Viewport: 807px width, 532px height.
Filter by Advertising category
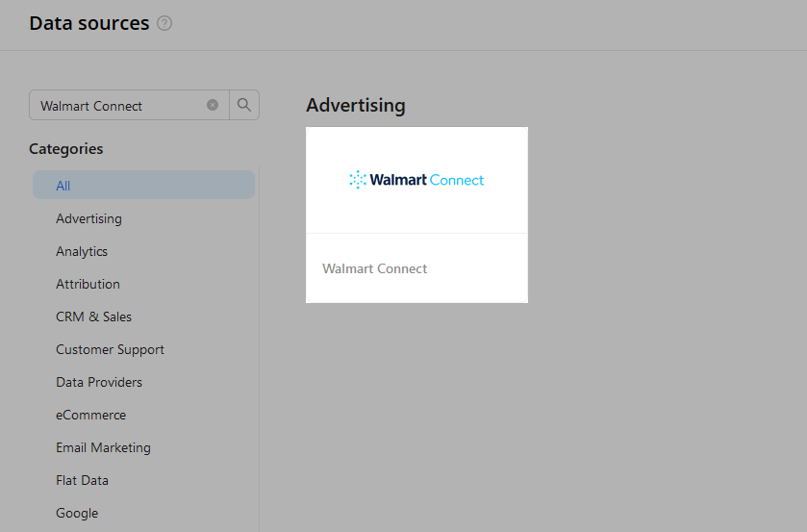coord(88,218)
